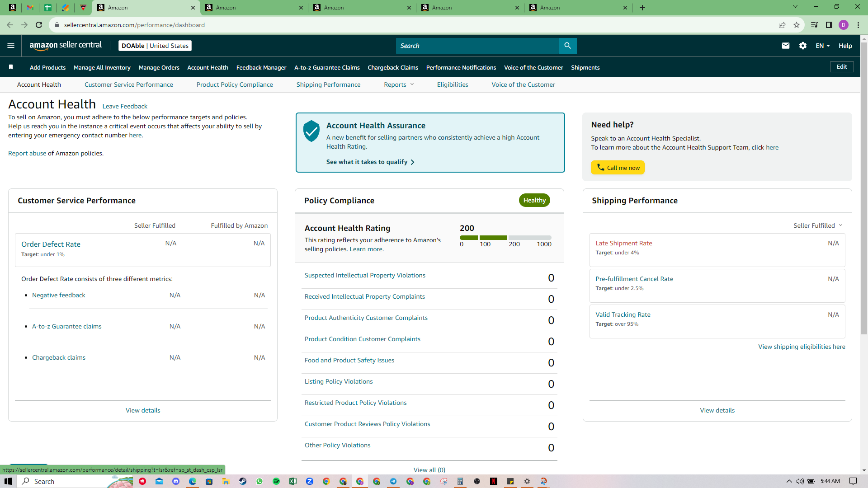Close the second Amazon tab
Viewport: 868px width, 488px height.
pyautogui.click(x=301, y=8)
